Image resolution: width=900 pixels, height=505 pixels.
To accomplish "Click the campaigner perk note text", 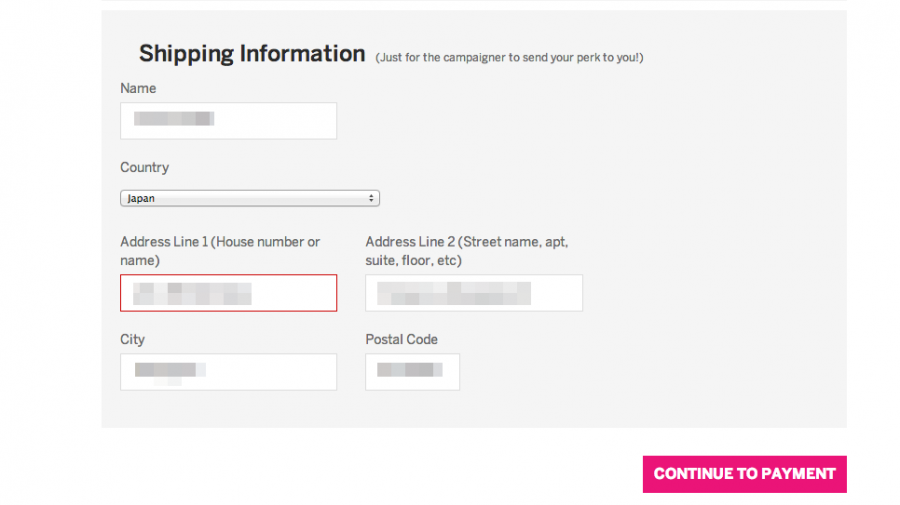I will pos(509,57).
